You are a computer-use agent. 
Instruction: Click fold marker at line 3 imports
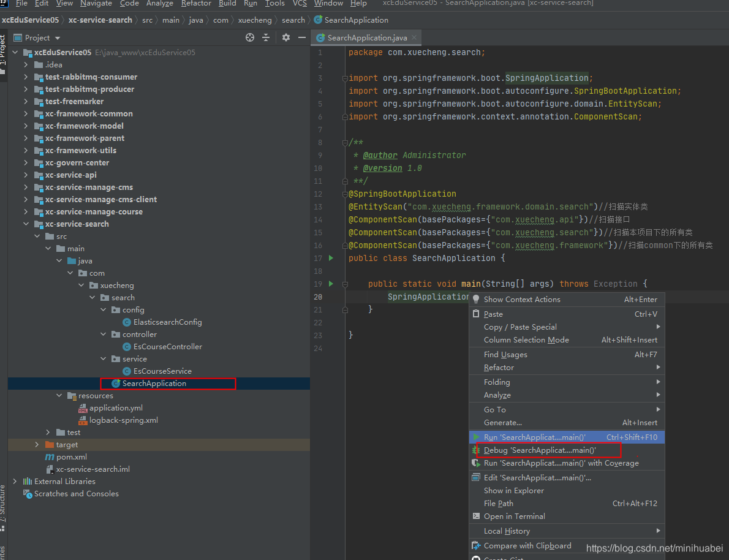[x=345, y=78]
